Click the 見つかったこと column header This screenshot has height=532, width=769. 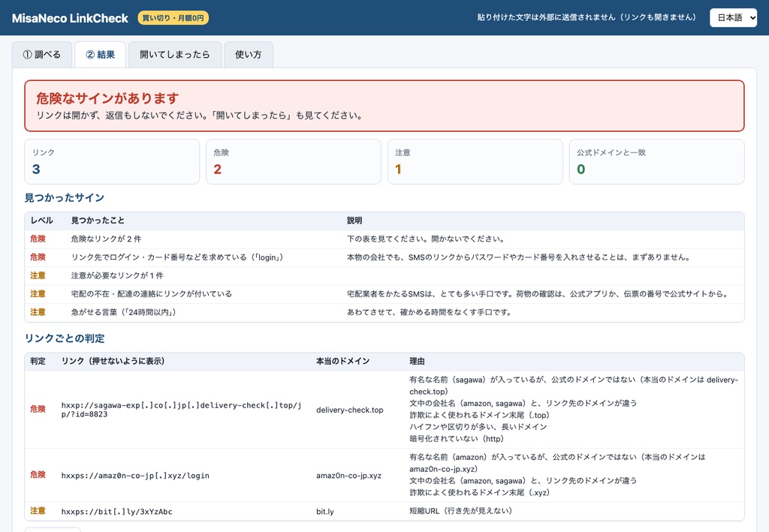[98, 221]
